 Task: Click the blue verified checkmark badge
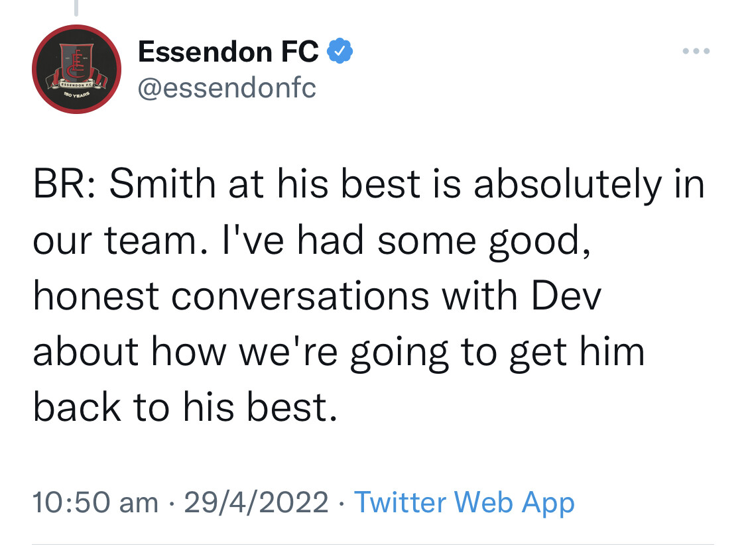click(340, 50)
